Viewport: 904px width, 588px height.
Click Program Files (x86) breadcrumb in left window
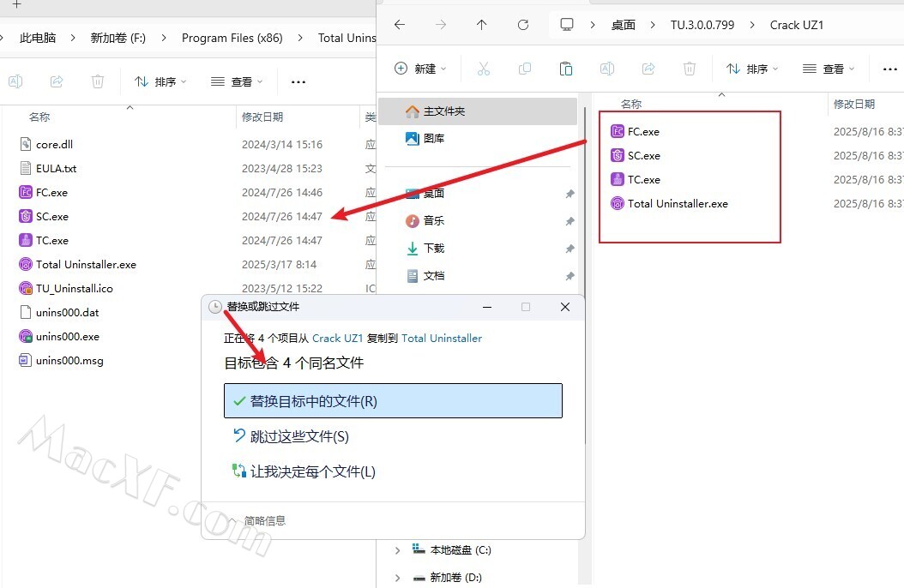[232, 38]
